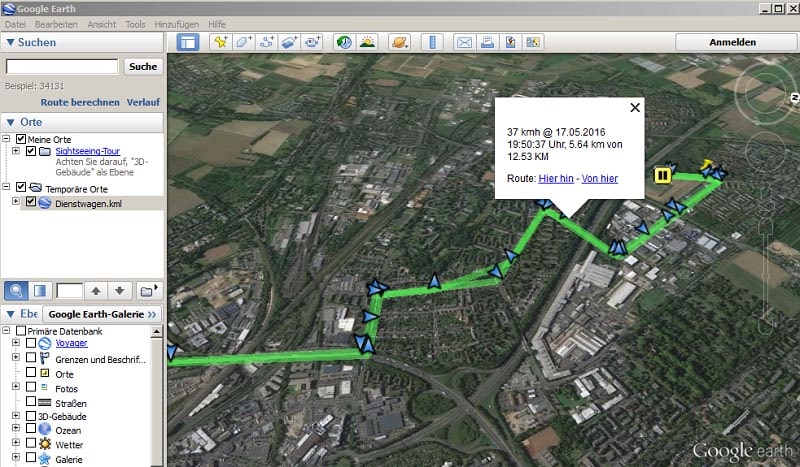The height and width of the screenshot is (467, 800).
Task: Add a polygon from the toolbar
Action: click(243, 42)
